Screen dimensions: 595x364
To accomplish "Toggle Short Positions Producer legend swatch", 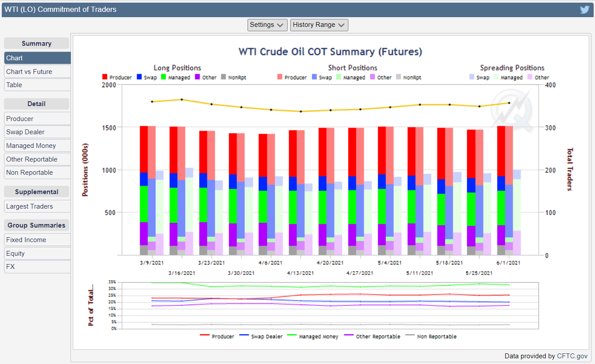I will pos(280,77).
